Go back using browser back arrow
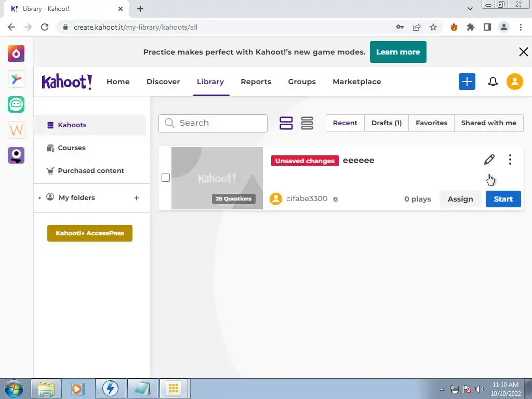 coord(11,27)
